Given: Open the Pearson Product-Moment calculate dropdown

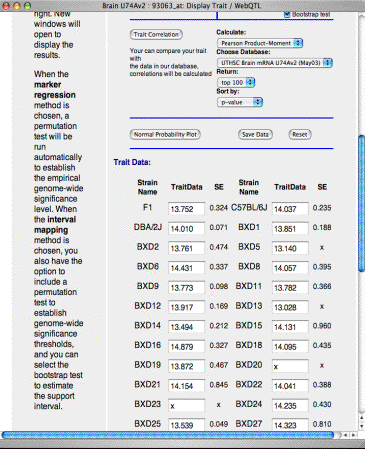Looking at the screenshot, I should coord(260,43).
